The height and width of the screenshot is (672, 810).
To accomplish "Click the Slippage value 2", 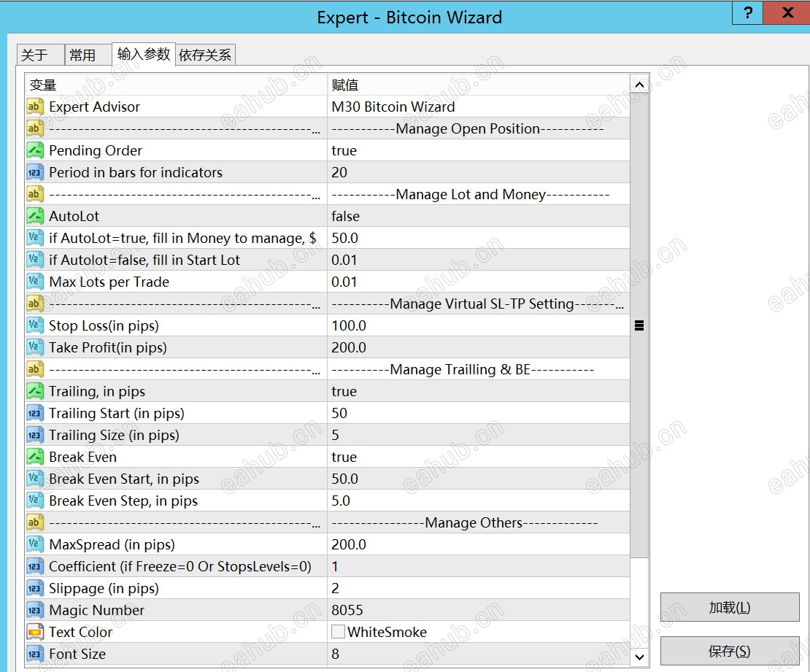I will 335,588.
